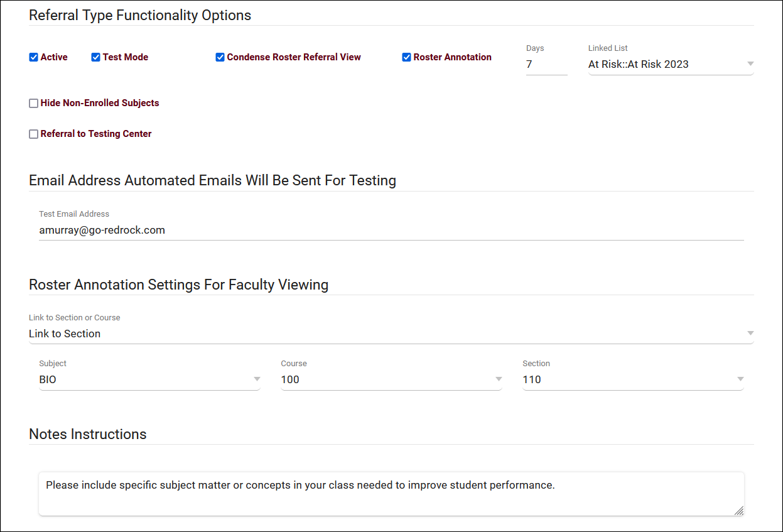Screen dimensions: 783x532
Task: Grab the notes textarea resize handle
Action: coord(738,511)
